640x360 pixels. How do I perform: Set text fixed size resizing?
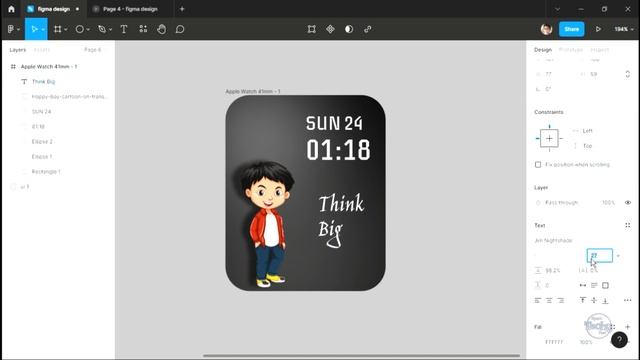(x=605, y=285)
